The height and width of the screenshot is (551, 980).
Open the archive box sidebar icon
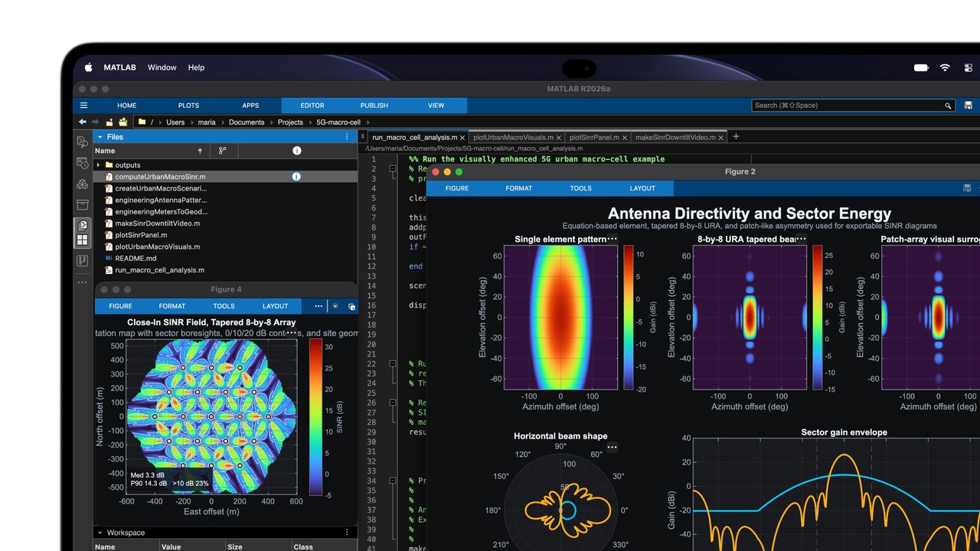82,204
